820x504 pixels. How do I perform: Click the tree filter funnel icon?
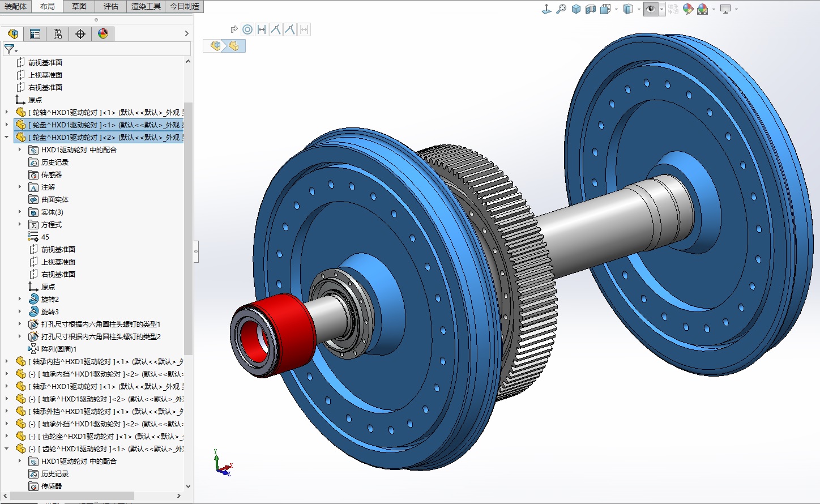point(10,50)
